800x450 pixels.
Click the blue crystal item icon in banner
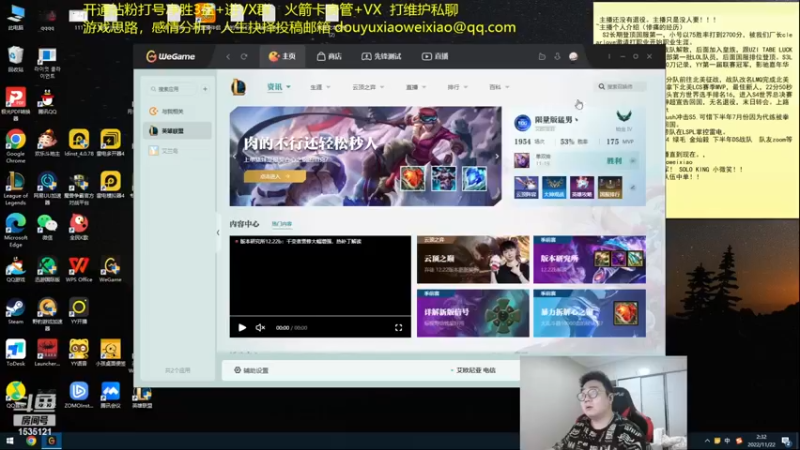(x=474, y=179)
